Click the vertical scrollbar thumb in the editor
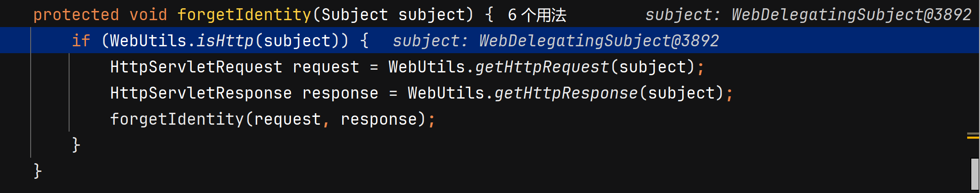The image size is (980, 193). point(975,174)
